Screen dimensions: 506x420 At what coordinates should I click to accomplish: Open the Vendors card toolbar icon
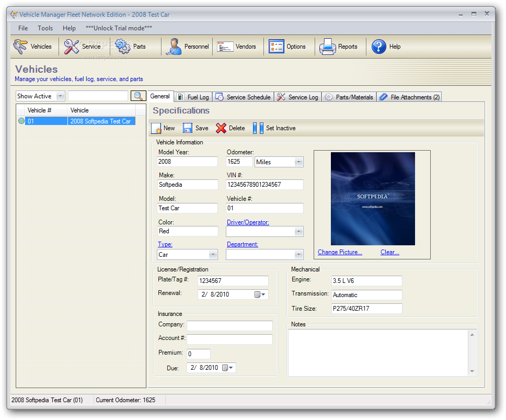tap(225, 47)
